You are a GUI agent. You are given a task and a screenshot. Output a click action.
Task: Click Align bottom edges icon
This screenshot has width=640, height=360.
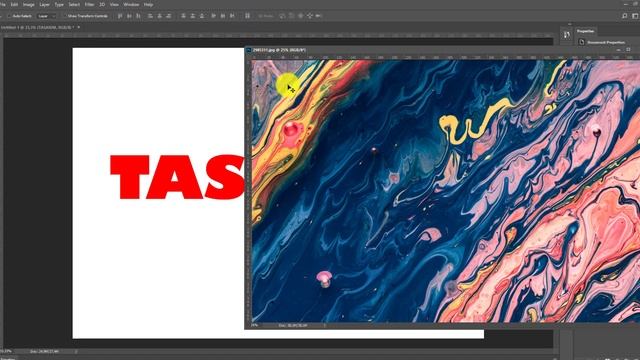(x=138, y=16)
